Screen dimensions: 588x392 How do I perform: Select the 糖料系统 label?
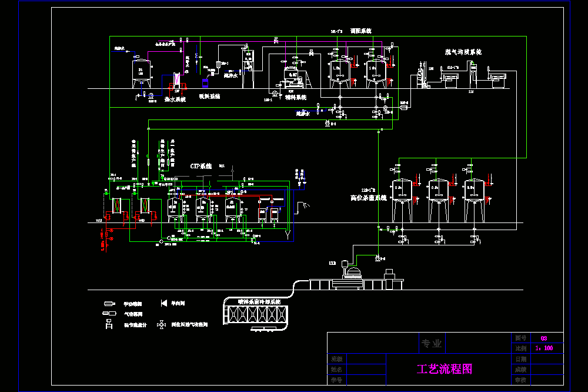pyautogui.click(x=296, y=98)
